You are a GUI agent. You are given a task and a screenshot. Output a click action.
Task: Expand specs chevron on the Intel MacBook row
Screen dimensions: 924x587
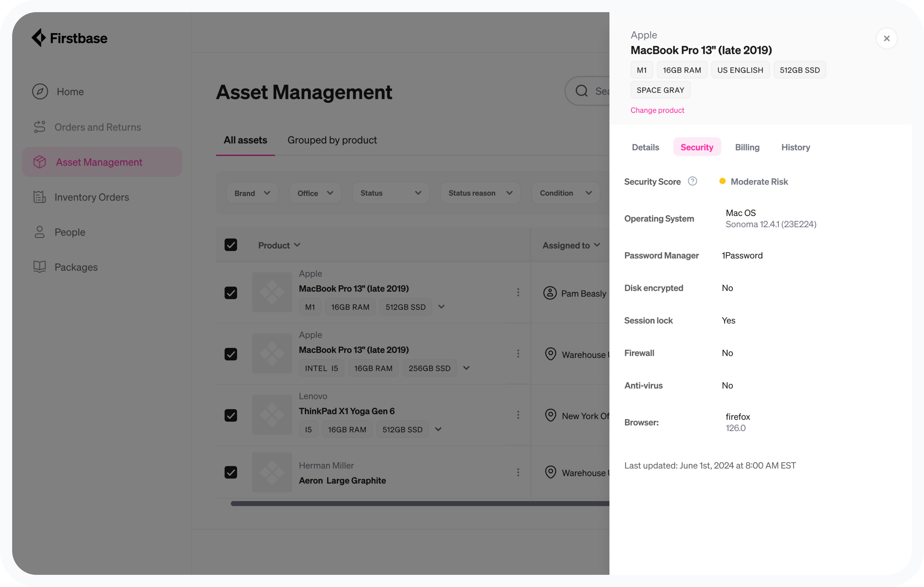[x=466, y=368]
